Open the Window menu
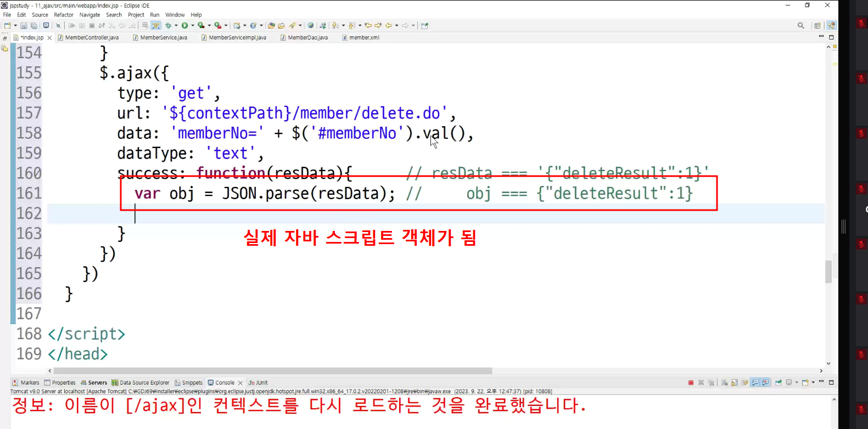This screenshot has width=868, height=429. point(175,15)
